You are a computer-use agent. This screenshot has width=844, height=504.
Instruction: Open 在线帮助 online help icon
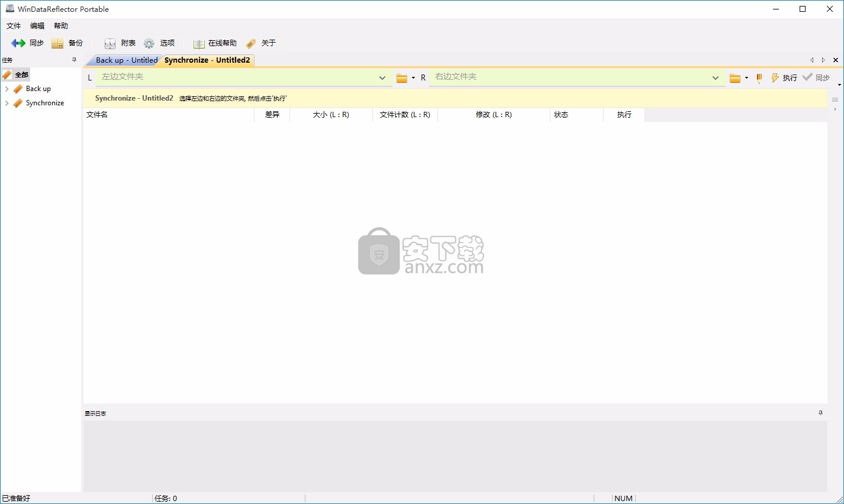(x=199, y=43)
